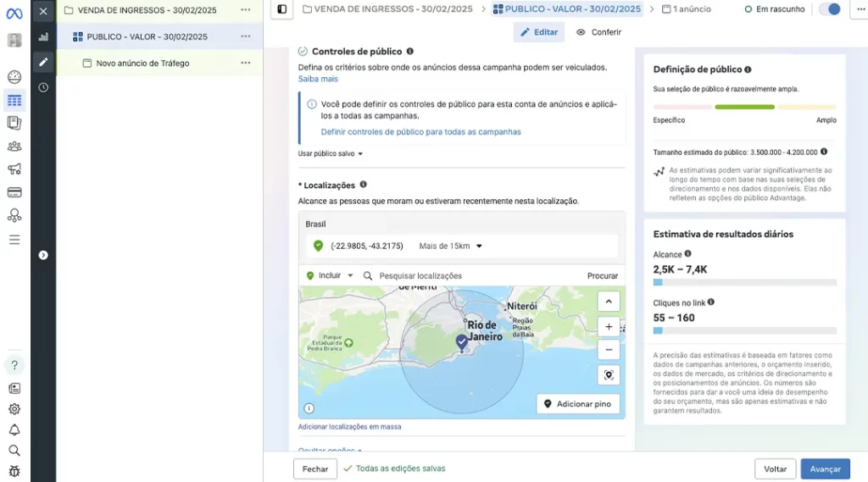Click the history clock icon
The image size is (868, 482).
(43, 87)
